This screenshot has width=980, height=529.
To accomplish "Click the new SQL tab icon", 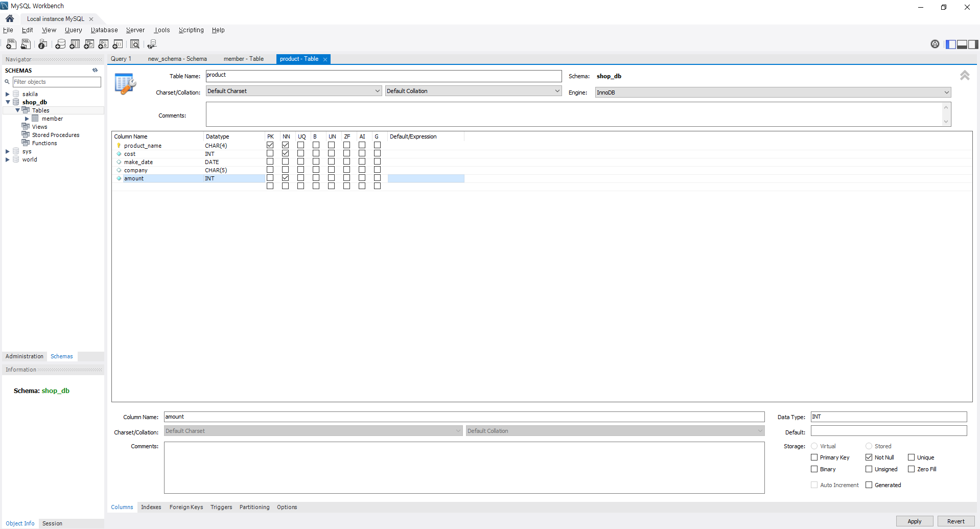I will point(11,44).
